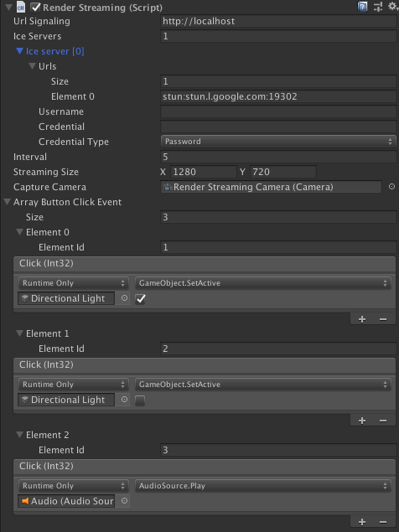The width and height of the screenshot is (399, 532).
Task: Open GameObject.SetActive function dropdown in Element 1
Action: (263, 385)
